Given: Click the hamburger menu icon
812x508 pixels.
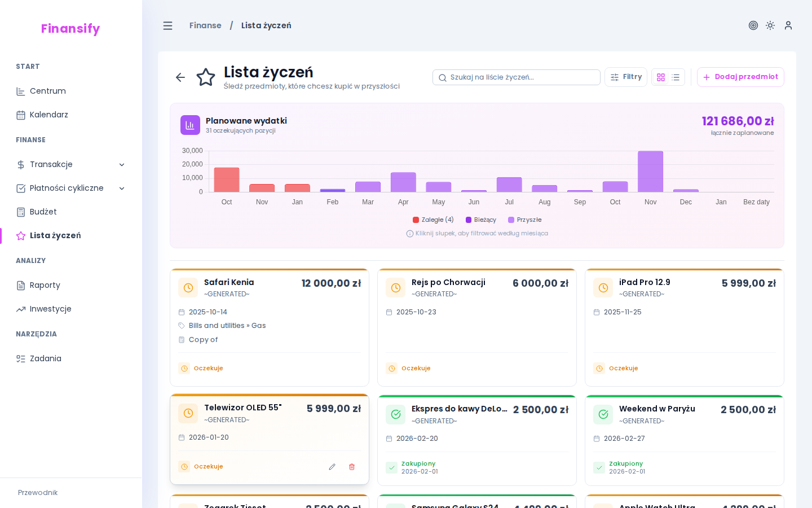Looking at the screenshot, I should coord(167,25).
